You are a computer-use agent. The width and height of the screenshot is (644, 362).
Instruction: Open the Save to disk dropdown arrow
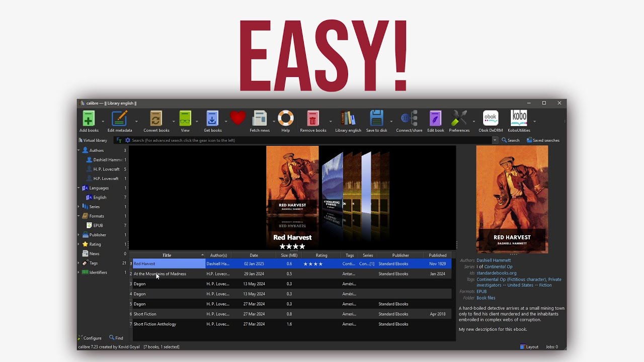click(x=391, y=121)
